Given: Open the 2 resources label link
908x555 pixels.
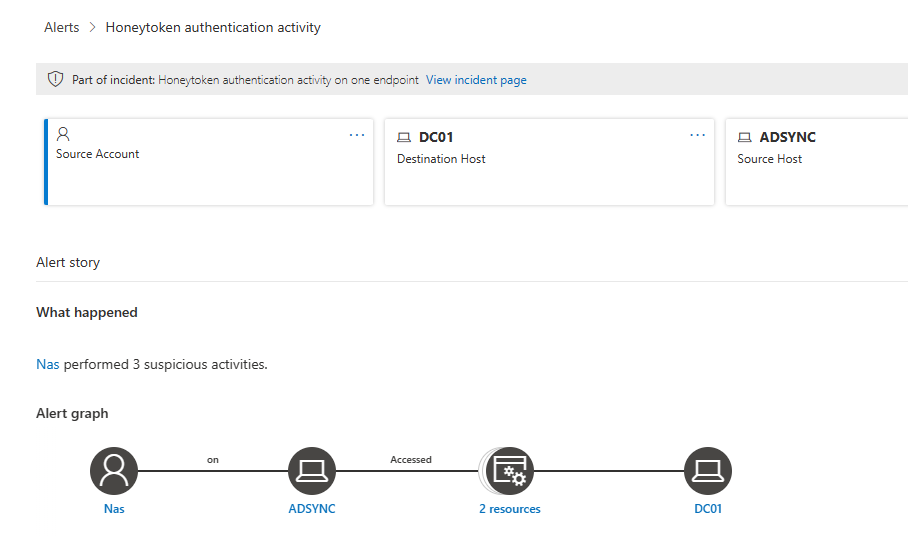Looking at the screenshot, I should coord(510,509).
